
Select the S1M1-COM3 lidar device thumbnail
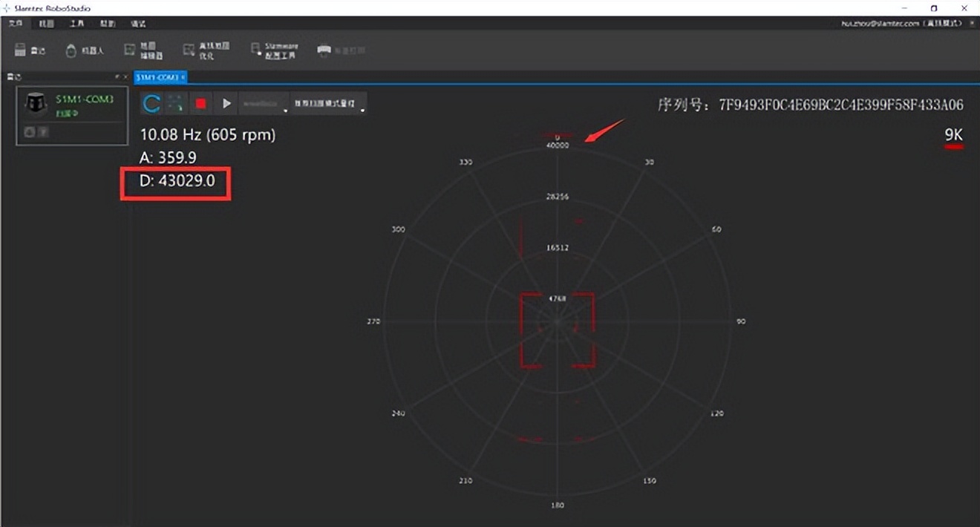(x=36, y=105)
